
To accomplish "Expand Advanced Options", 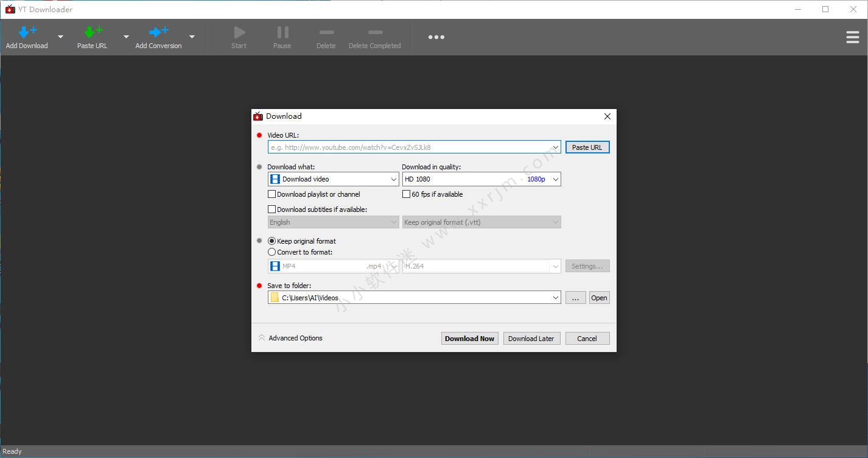I will (x=290, y=338).
